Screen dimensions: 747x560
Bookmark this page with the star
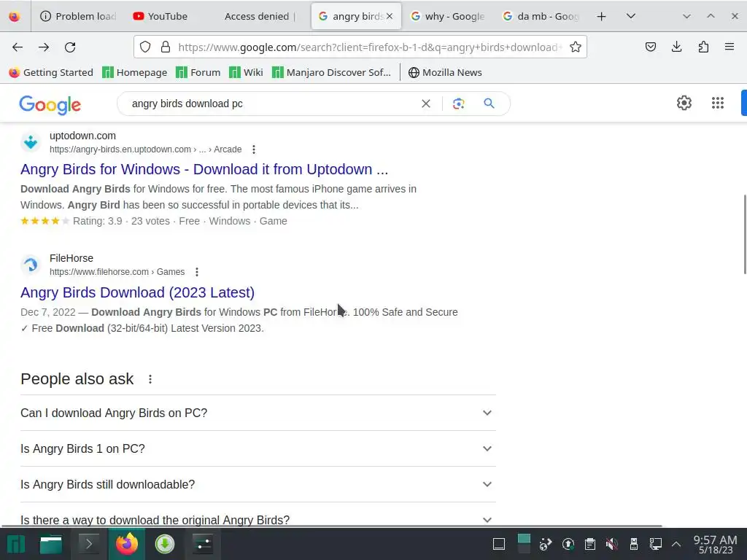pos(576,47)
